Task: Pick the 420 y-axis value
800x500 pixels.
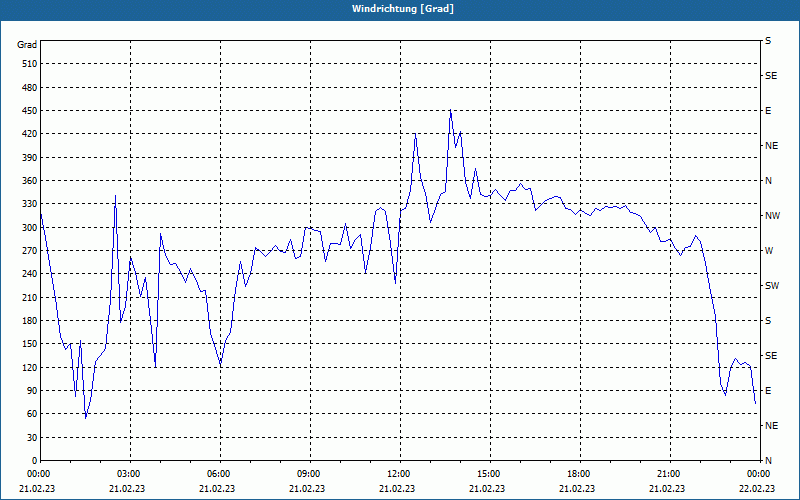Action: click(30, 134)
